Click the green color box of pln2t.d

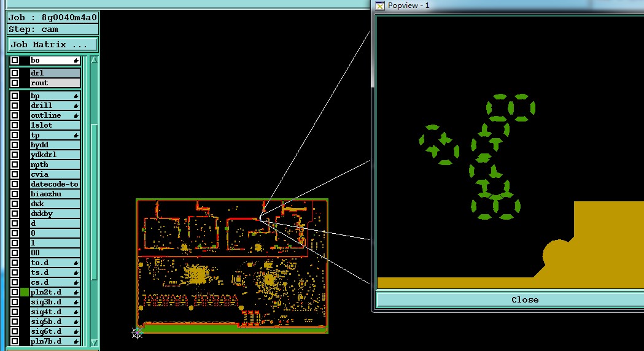(x=25, y=292)
